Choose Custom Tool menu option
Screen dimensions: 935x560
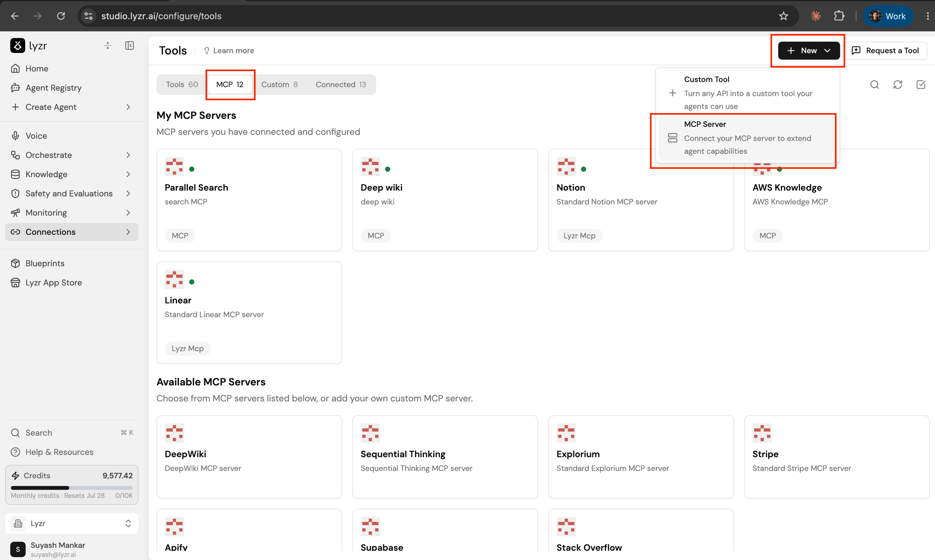coord(747,93)
